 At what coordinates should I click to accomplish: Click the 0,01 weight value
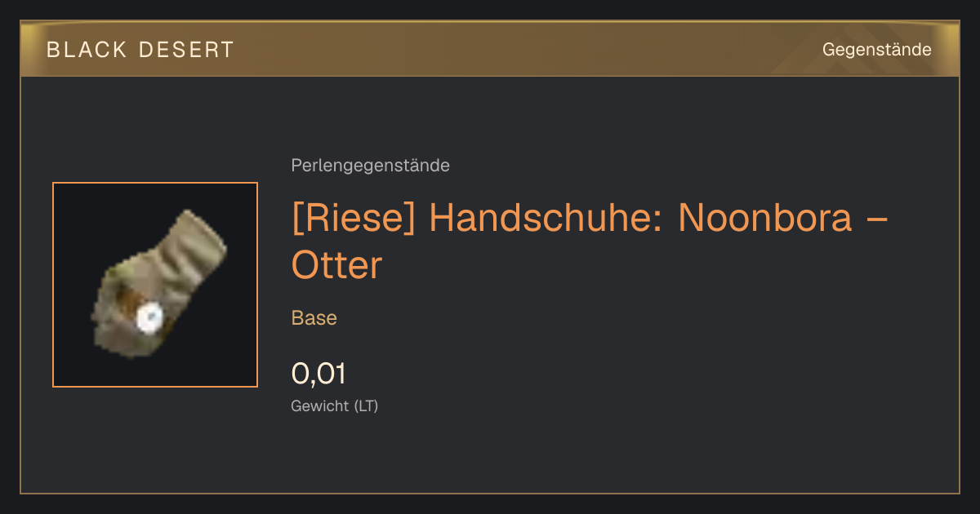coord(318,374)
